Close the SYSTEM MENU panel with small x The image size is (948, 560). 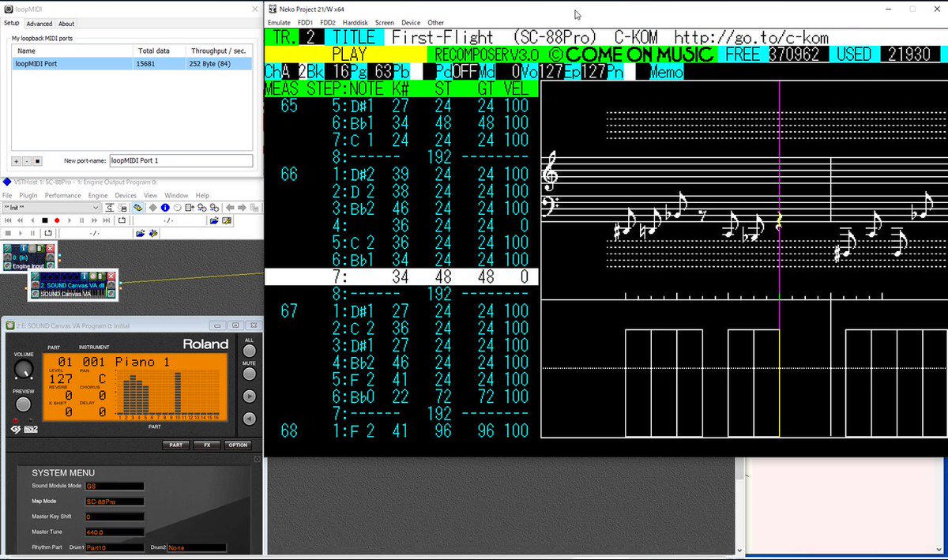pyautogui.click(x=258, y=459)
